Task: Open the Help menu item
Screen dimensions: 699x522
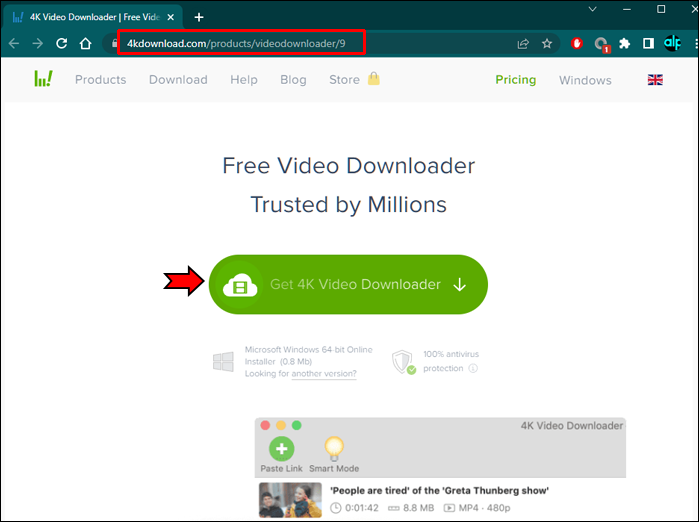Action: 244,79
